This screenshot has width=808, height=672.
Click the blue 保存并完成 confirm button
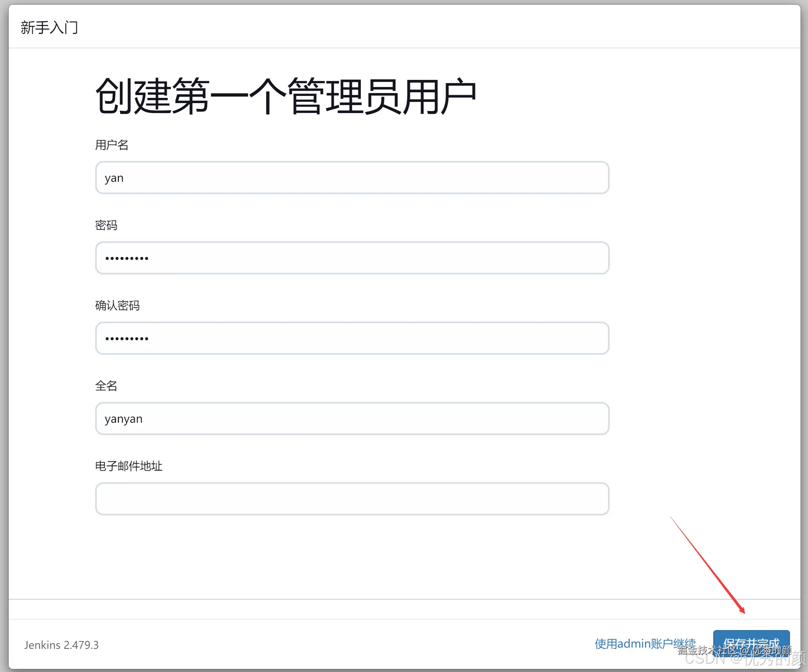click(752, 643)
